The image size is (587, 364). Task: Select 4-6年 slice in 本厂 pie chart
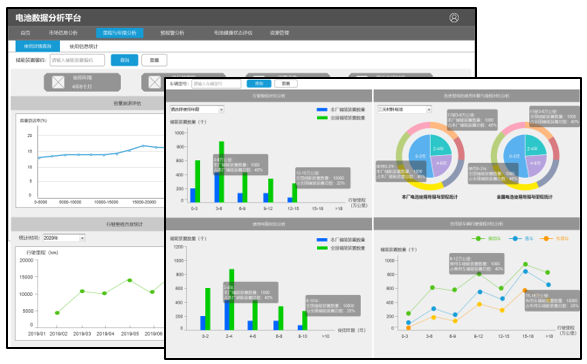click(x=440, y=165)
